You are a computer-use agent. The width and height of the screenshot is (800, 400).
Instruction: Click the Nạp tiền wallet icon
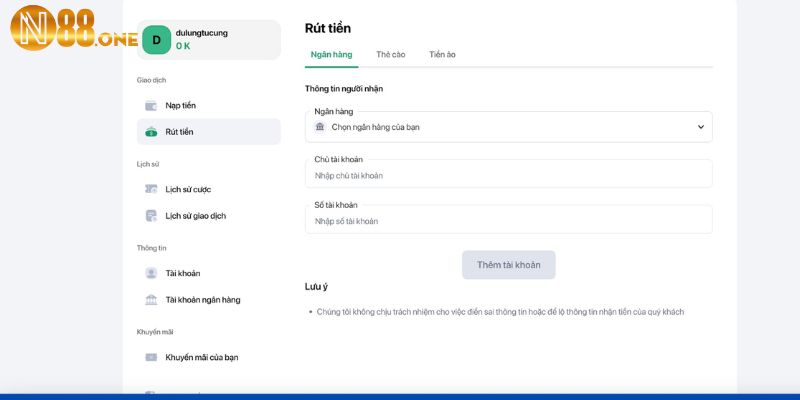click(x=151, y=105)
